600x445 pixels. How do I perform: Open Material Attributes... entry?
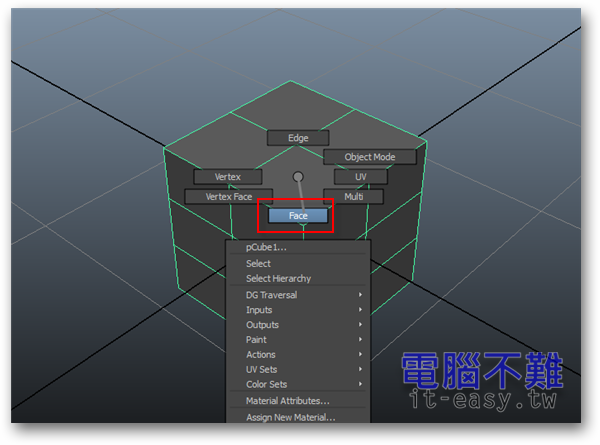click(x=287, y=401)
